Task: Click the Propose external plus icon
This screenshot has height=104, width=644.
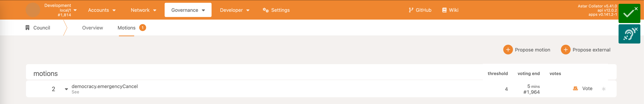Action: (566, 50)
